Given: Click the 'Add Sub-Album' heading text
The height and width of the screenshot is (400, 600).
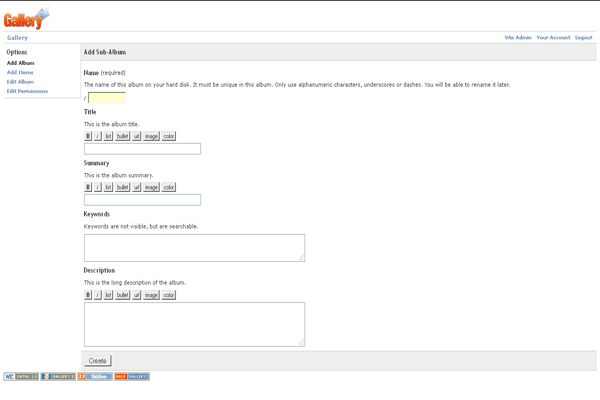Looking at the screenshot, I should [x=105, y=52].
